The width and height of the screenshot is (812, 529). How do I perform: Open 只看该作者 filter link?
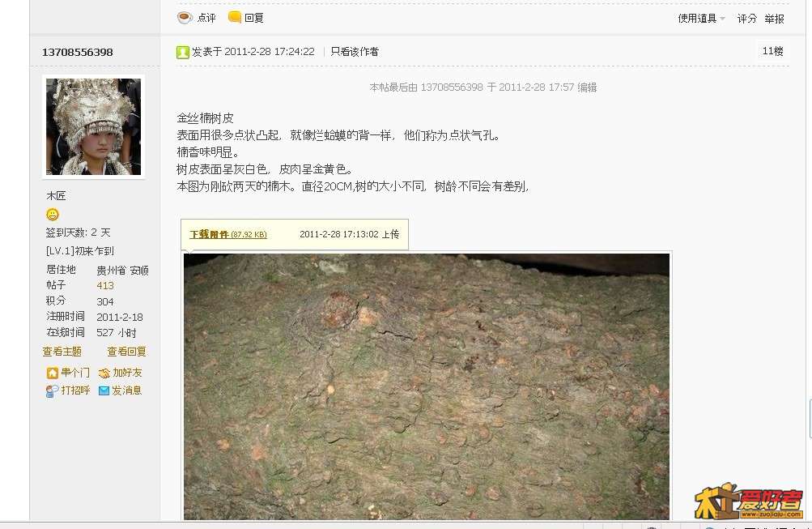coord(355,52)
